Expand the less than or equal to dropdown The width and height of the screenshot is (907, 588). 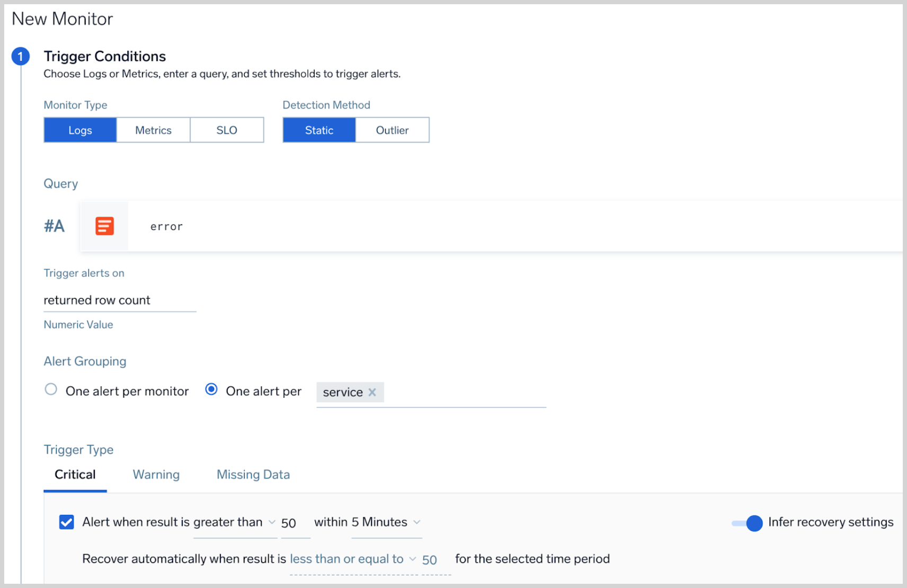[352, 559]
